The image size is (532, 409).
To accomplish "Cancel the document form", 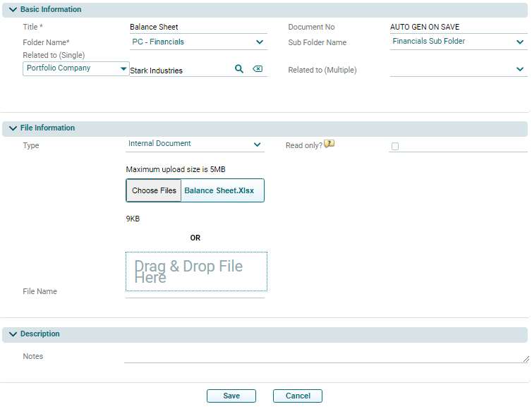I will tap(298, 396).
